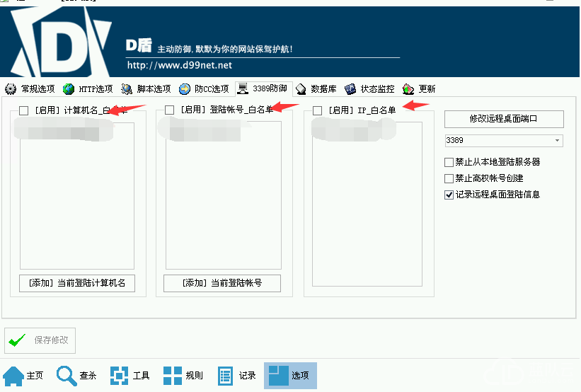Open the 3389 port dropdown
Viewport: 581px width, 392px height.
point(557,140)
